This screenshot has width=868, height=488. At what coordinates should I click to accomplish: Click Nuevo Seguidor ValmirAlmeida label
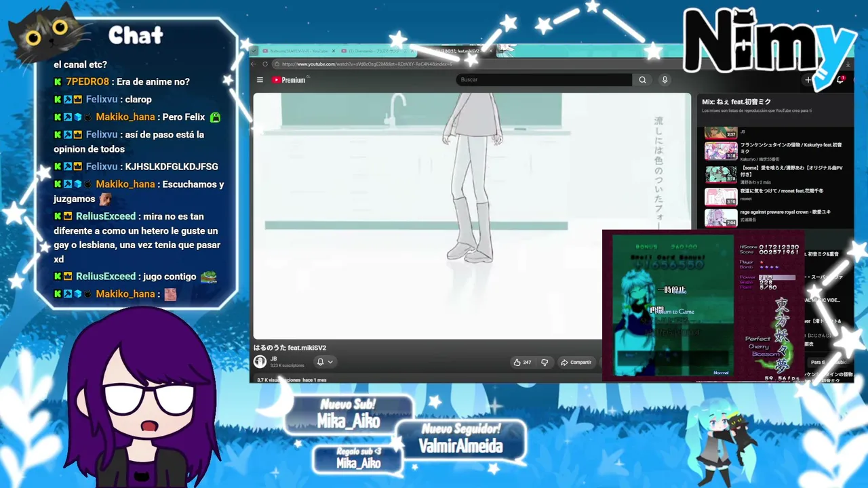click(x=460, y=439)
